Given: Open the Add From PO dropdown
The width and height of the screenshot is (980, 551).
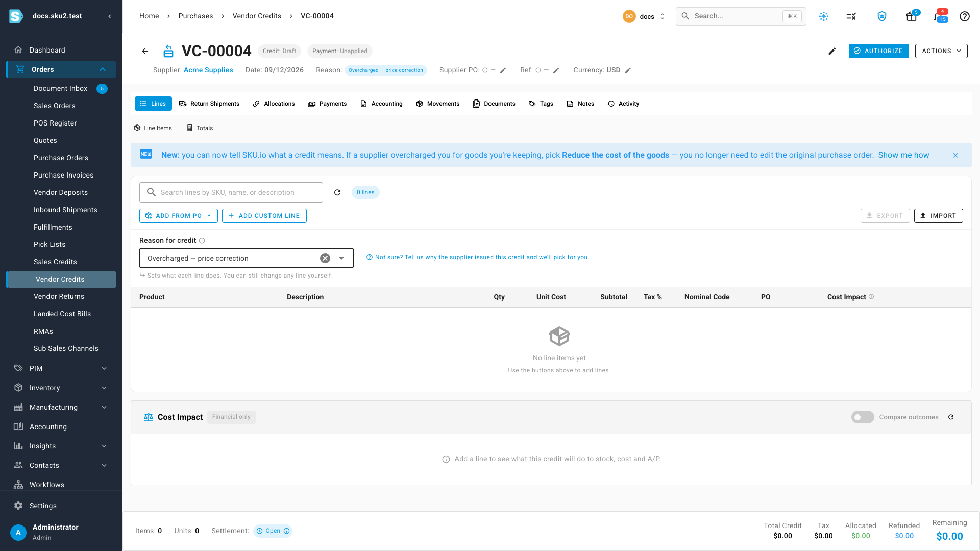Looking at the screenshot, I should pos(179,216).
